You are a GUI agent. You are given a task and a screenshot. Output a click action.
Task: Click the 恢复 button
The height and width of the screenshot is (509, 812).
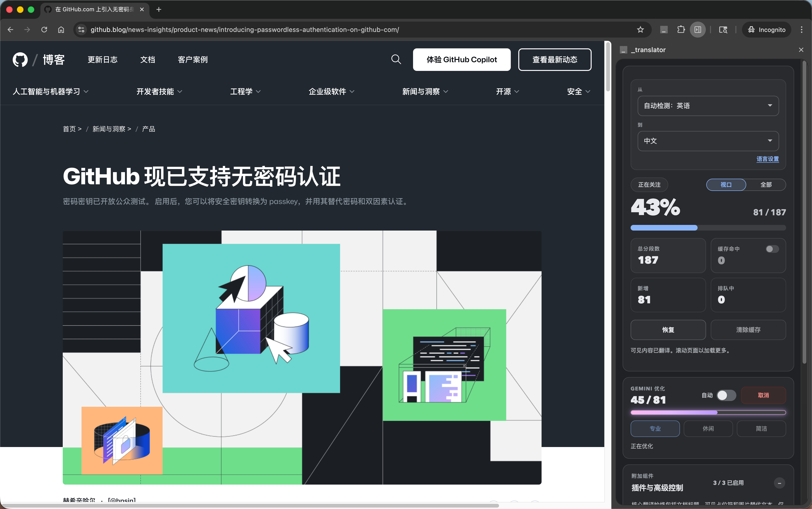point(668,330)
